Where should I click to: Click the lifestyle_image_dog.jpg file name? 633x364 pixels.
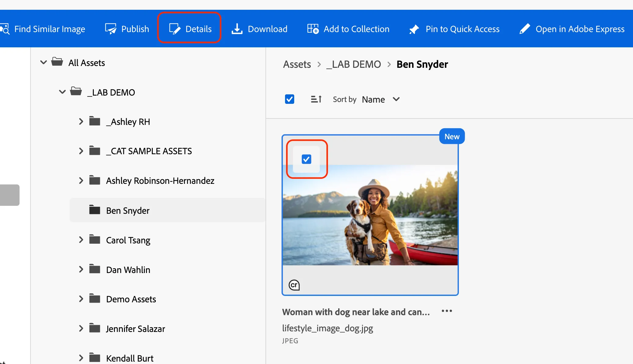point(327,328)
